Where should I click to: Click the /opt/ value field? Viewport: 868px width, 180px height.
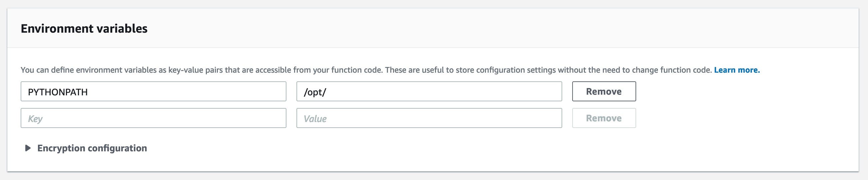click(x=429, y=91)
